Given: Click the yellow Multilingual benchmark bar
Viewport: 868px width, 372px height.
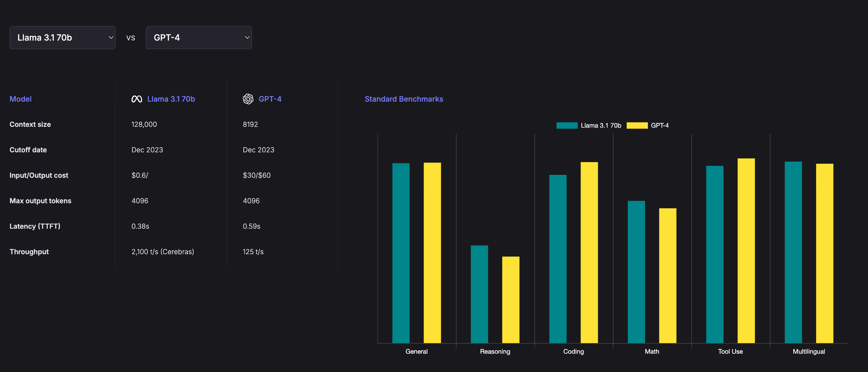Looking at the screenshot, I should (x=825, y=253).
